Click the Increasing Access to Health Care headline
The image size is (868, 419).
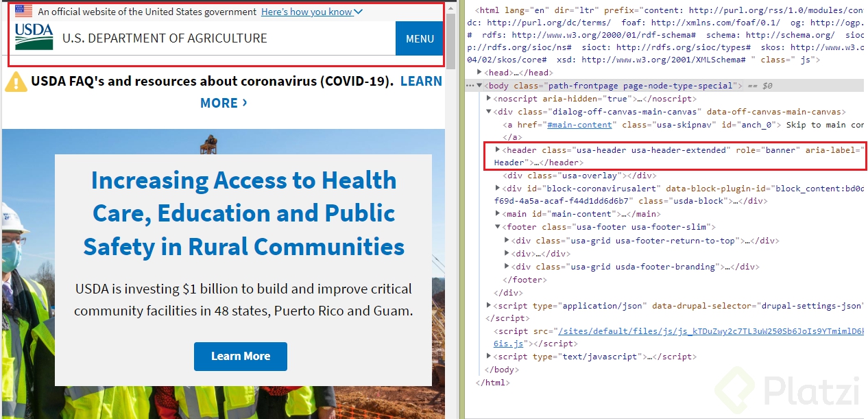pos(243,213)
